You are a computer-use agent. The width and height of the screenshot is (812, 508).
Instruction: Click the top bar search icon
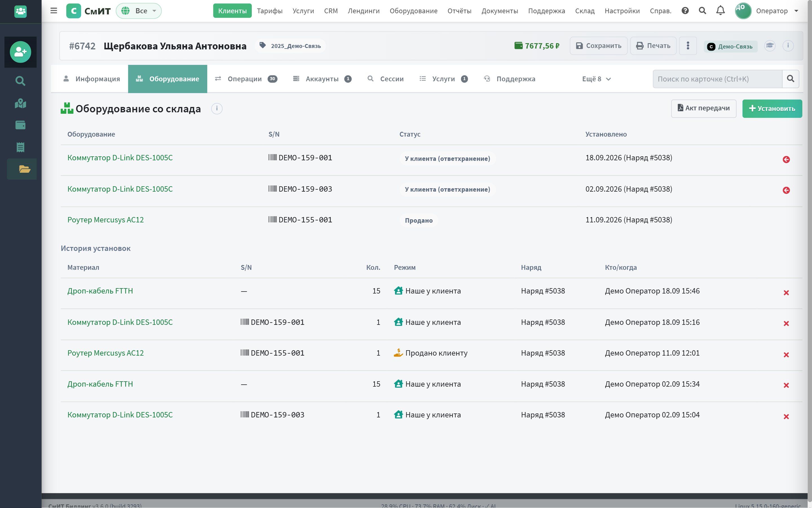click(x=702, y=11)
